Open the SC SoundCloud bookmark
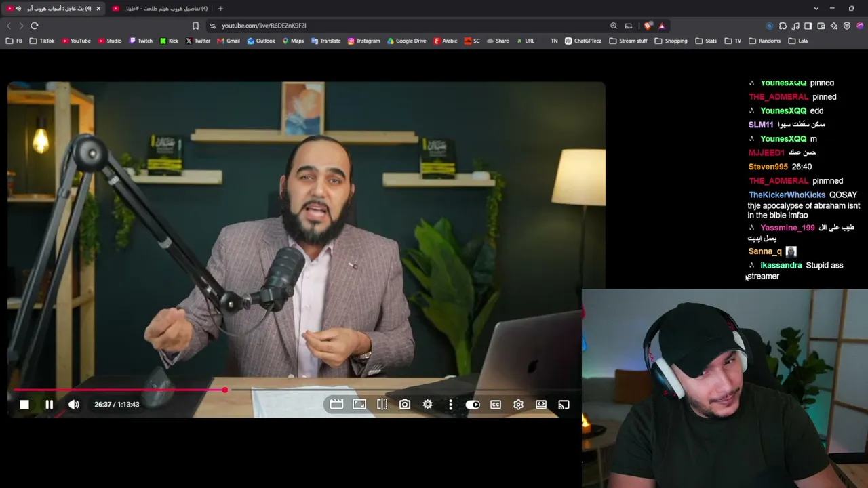868x488 pixels. 472,41
